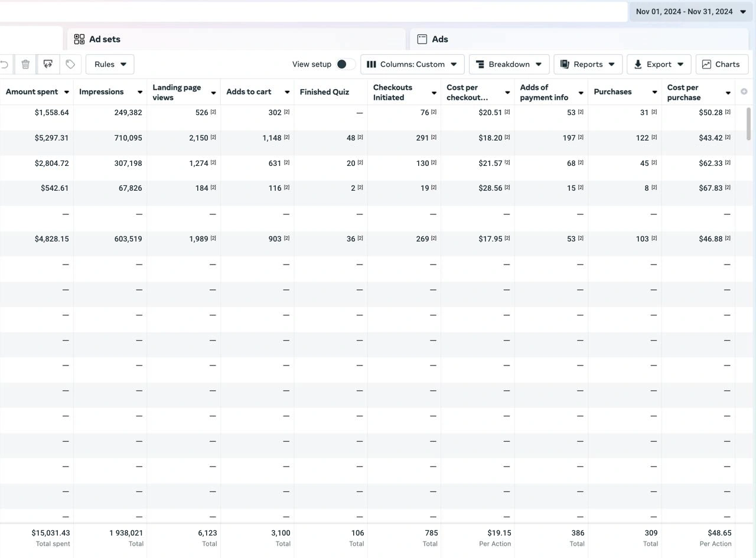
Task: Click footnote marker next to $50.28
Action: (x=728, y=112)
